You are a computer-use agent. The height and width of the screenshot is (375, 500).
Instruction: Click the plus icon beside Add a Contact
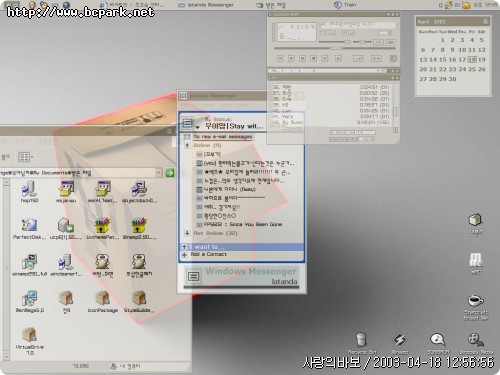click(184, 255)
